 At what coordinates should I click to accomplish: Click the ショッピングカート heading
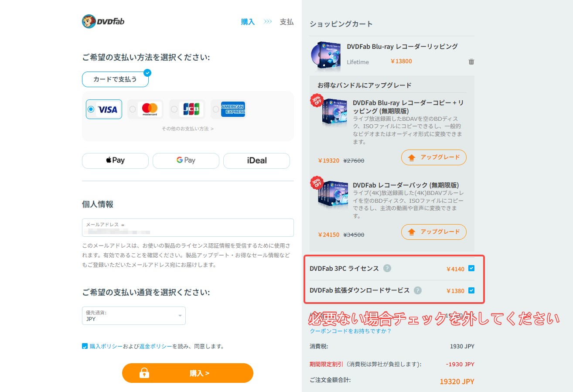coord(341,24)
